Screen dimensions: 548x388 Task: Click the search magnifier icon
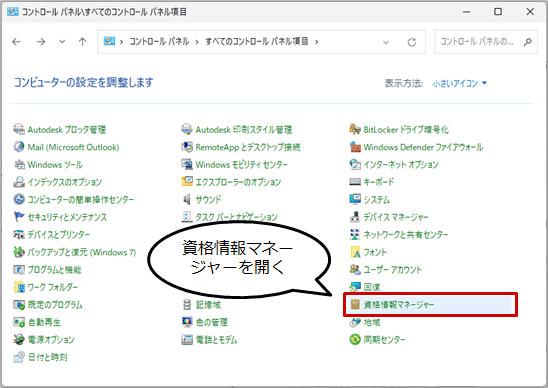point(528,42)
